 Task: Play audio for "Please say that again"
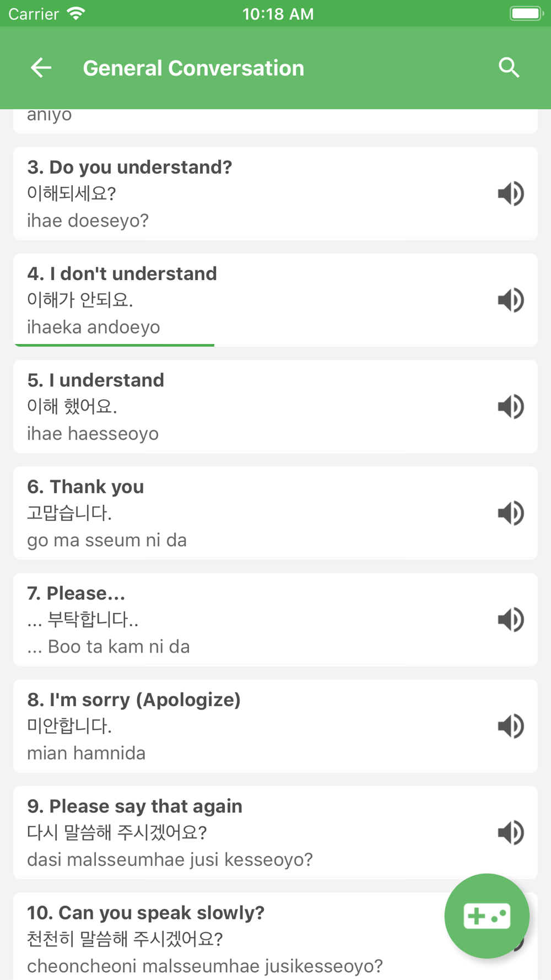point(511,832)
